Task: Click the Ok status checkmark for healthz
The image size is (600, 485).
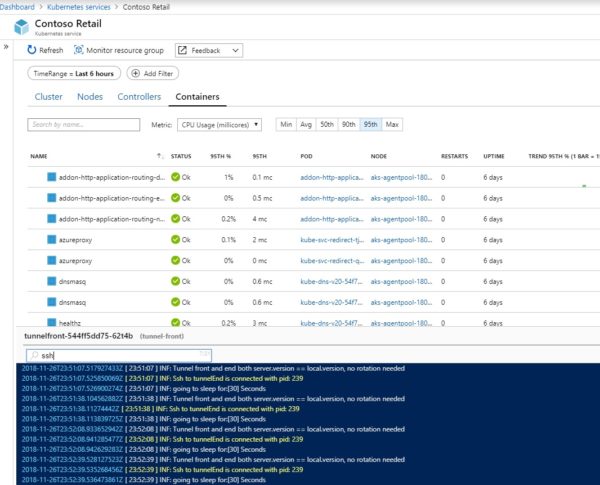Action: (x=175, y=323)
